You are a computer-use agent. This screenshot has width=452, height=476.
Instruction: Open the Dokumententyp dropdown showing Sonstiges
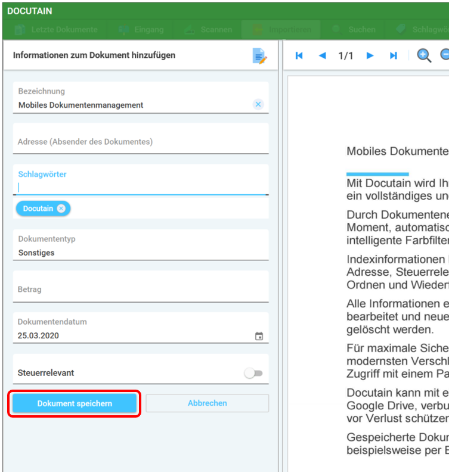click(141, 245)
